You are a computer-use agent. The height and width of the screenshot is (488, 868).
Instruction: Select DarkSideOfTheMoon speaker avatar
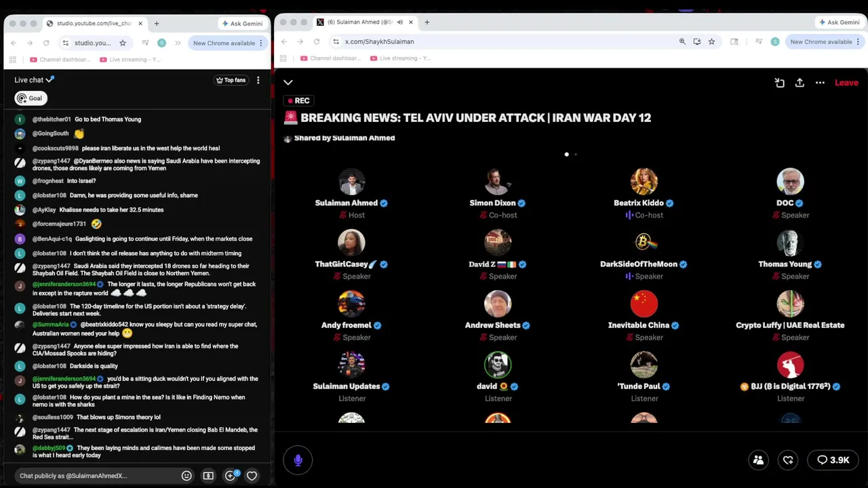pyautogui.click(x=644, y=243)
